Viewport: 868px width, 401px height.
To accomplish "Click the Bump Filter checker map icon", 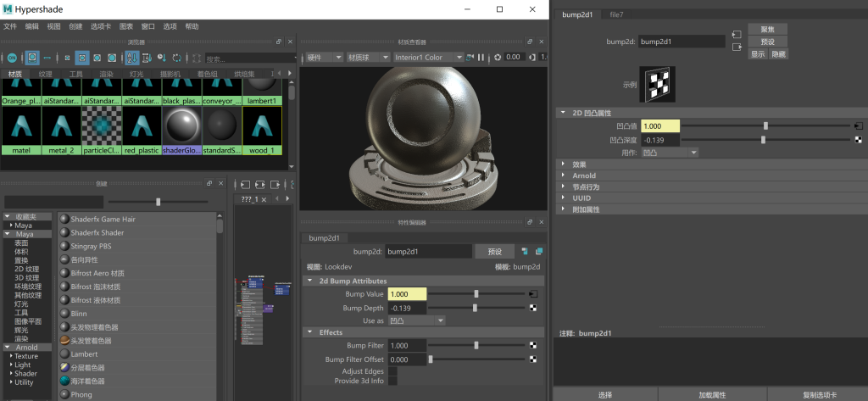I will [533, 345].
